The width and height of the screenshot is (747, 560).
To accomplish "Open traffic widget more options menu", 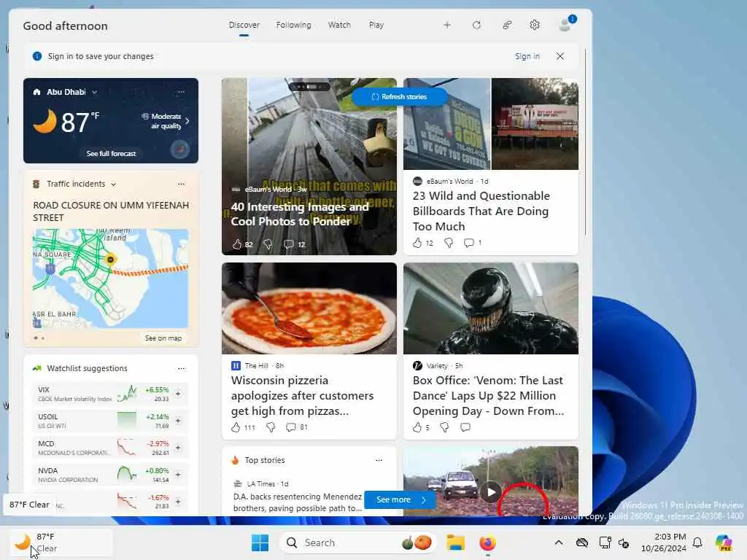I will [181, 184].
